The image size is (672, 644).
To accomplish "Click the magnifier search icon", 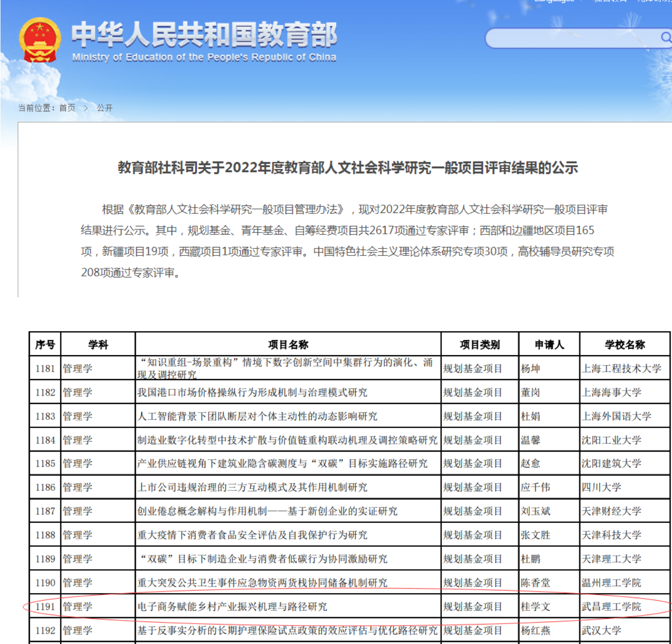I will (666, 37).
